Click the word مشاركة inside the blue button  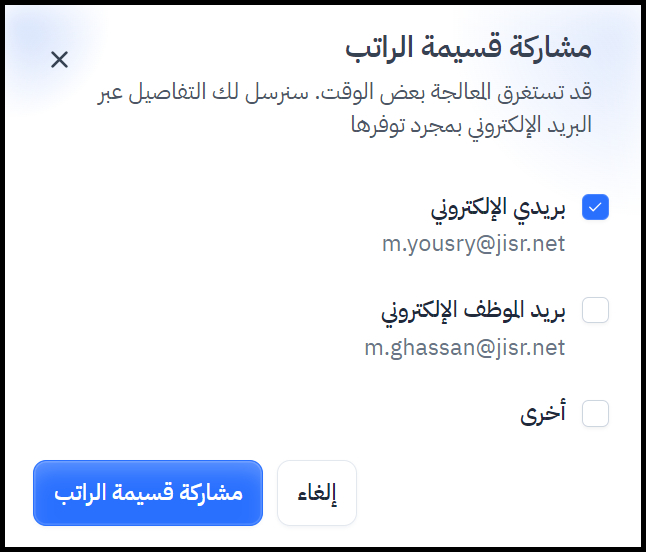pyautogui.click(x=208, y=493)
